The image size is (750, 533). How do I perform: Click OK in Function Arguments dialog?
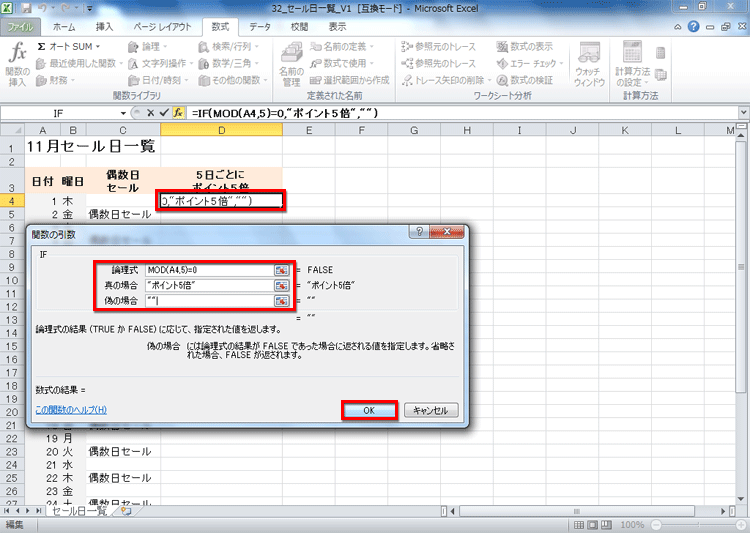[x=369, y=411]
